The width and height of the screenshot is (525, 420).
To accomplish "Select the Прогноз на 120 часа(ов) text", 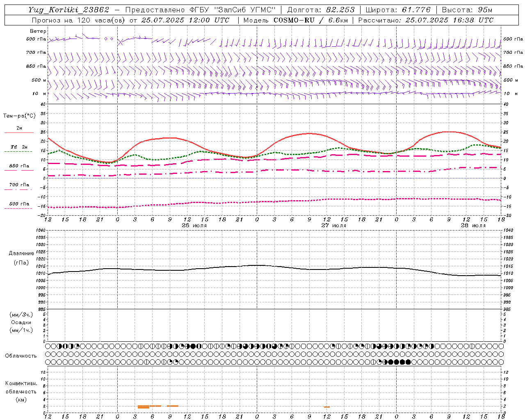I will [79, 20].
